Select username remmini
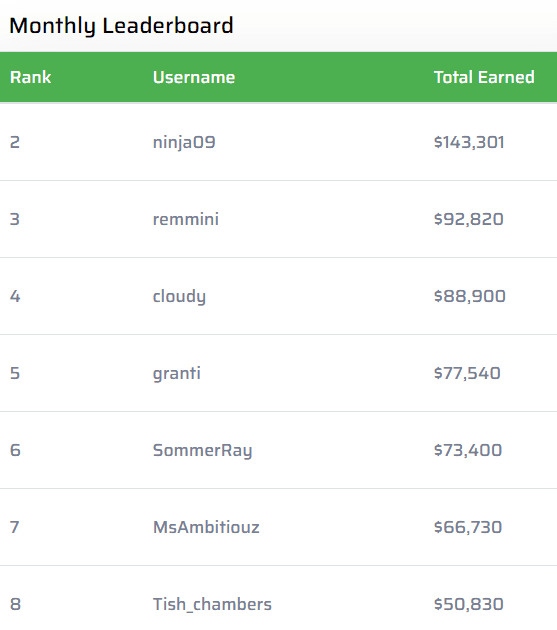 click(186, 219)
